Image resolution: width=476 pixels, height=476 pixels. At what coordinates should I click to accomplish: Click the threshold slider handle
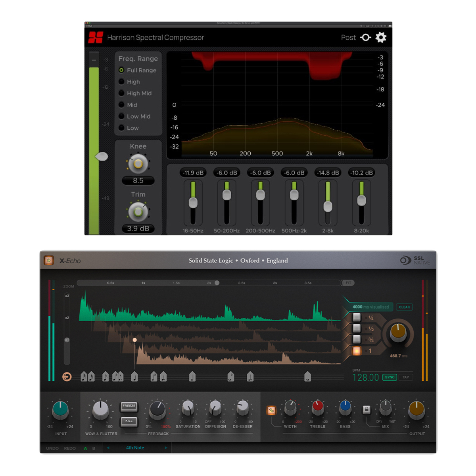tap(102, 157)
